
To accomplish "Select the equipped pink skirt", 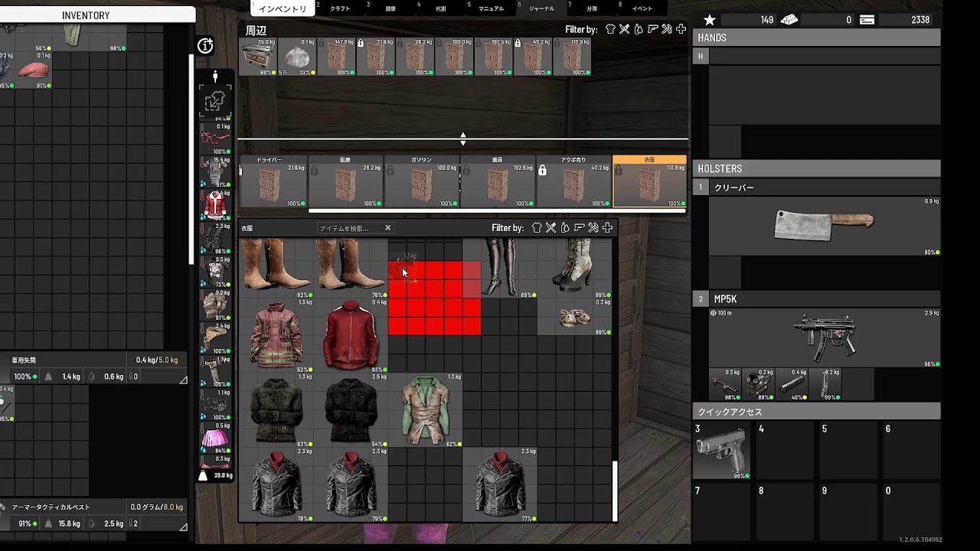I will click(215, 438).
